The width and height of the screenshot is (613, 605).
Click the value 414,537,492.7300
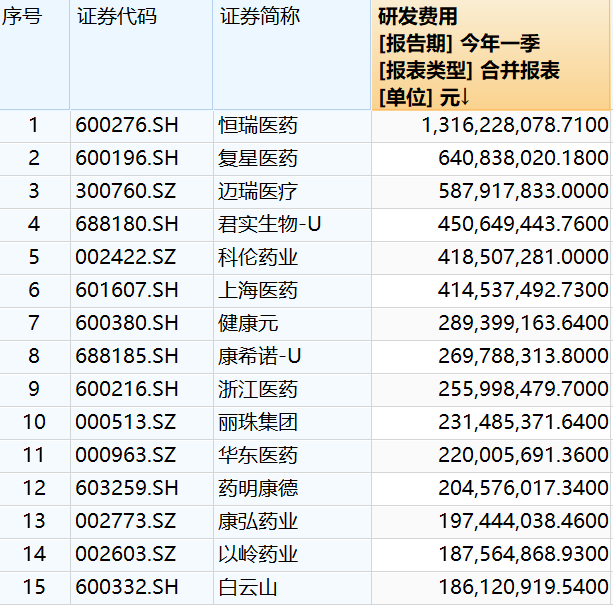click(523, 290)
